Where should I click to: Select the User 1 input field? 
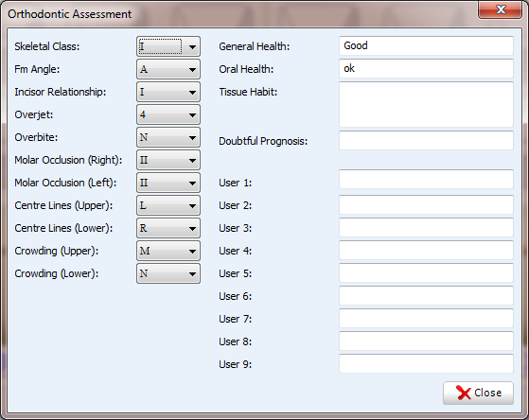(426, 179)
